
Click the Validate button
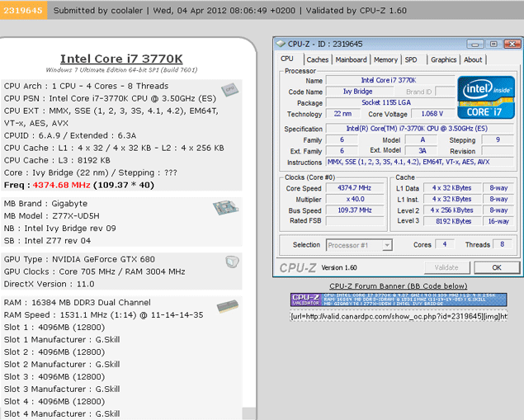tap(446, 267)
